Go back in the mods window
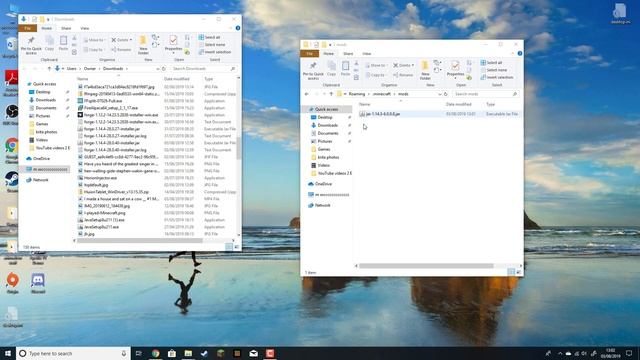The image size is (640, 360). point(307,94)
